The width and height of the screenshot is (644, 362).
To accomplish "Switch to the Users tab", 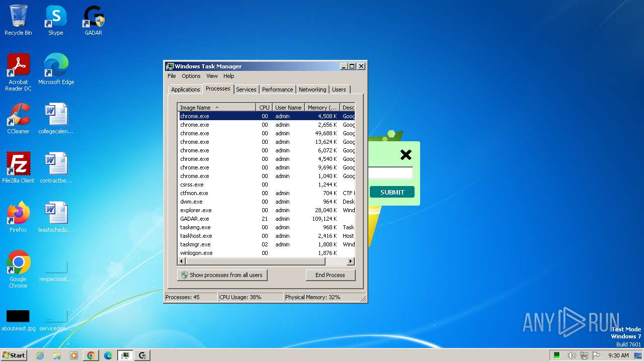I will (x=339, y=89).
